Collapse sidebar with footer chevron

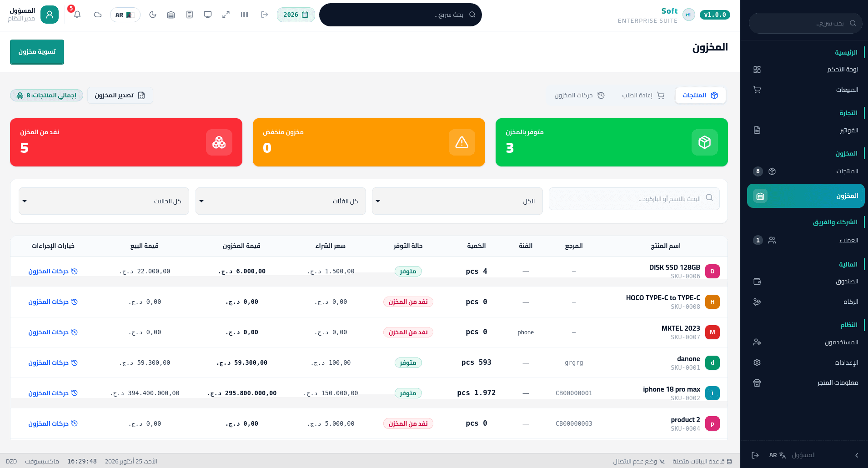pyautogui.click(x=857, y=455)
